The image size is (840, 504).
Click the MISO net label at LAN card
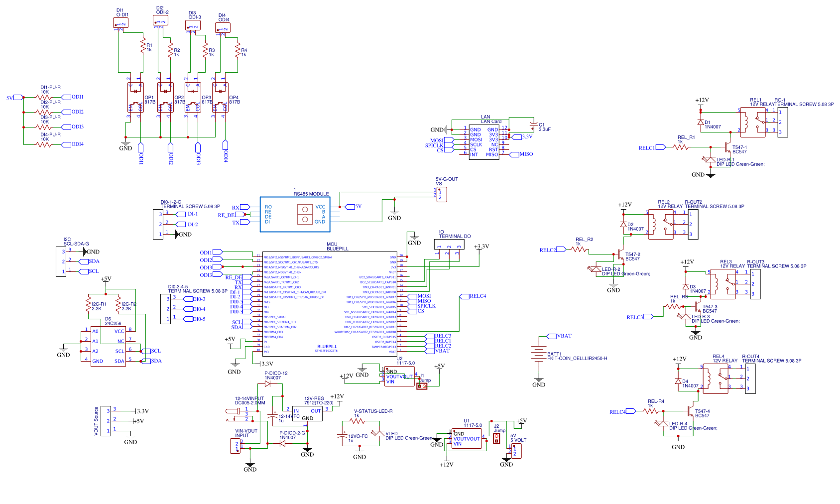pos(521,154)
